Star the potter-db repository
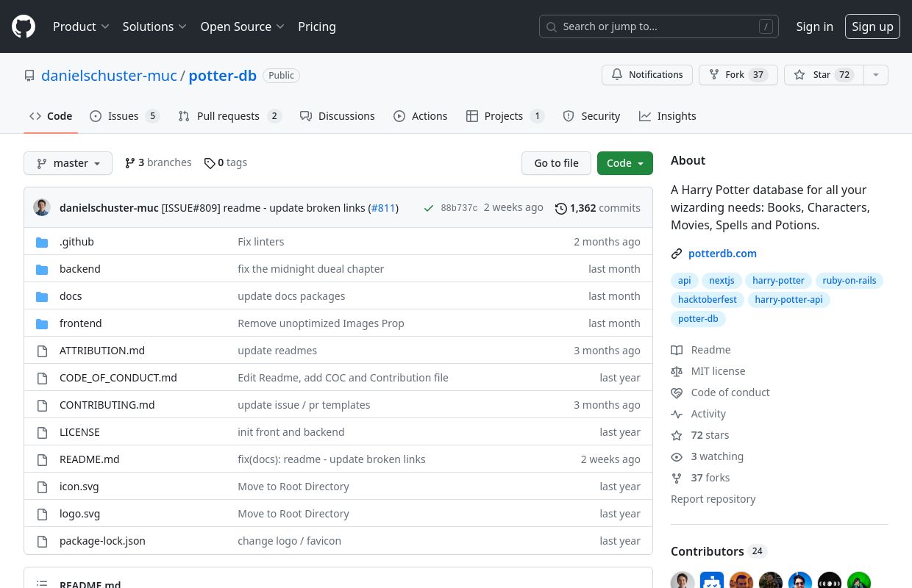 [824, 75]
